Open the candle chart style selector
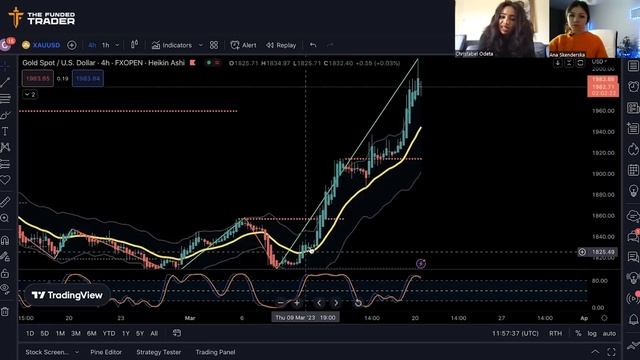 pyautogui.click(x=134, y=45)
